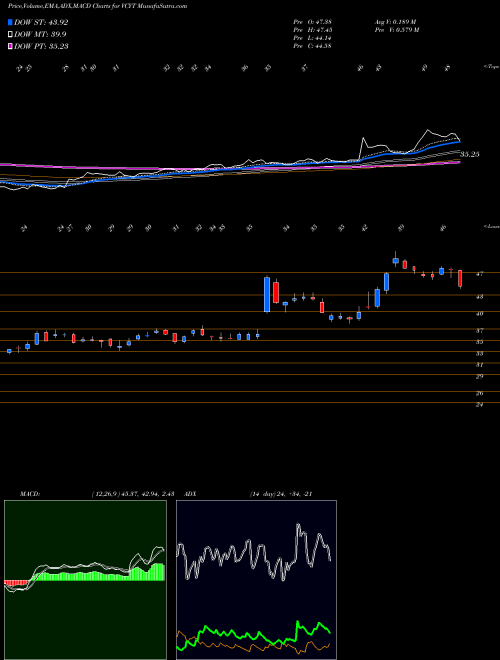Click the chart title mentioning MunafaSutra.com

[x=97, y=6]
